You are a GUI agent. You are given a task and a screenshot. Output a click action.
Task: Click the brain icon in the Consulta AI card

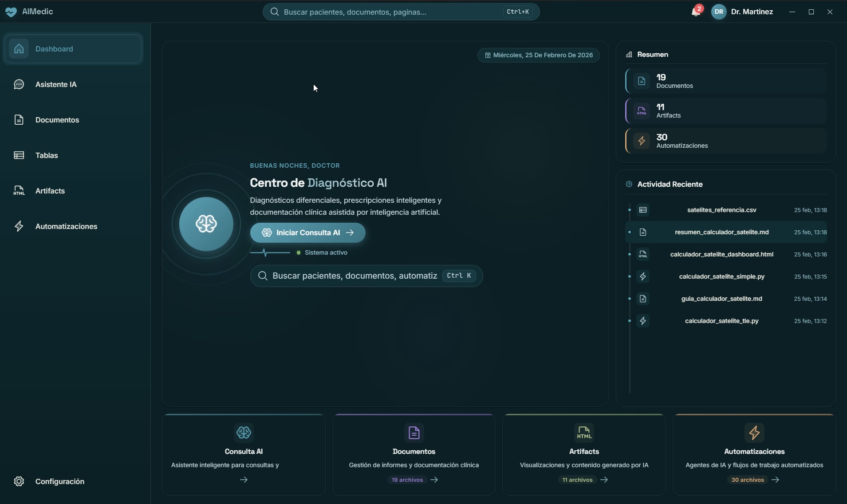[x=244, y=433]
